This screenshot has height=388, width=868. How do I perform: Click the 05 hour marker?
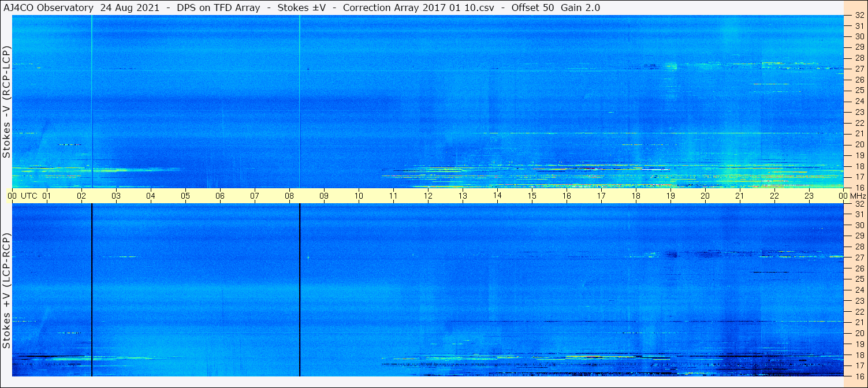(185, 196)
